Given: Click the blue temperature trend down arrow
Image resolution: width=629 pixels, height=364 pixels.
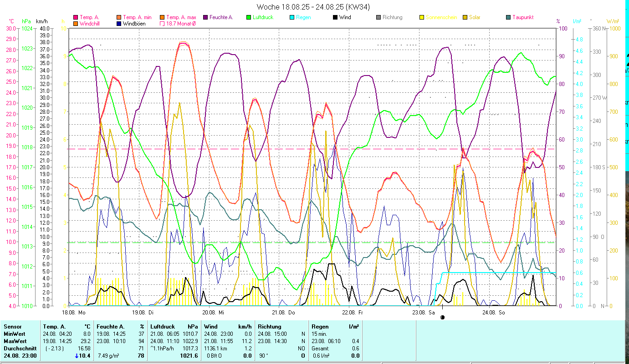Looking at the screenshot, I should tap(77, 356).
